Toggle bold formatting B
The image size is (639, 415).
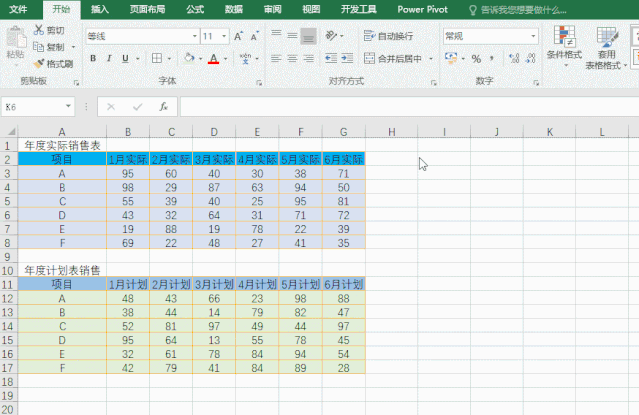pos(93,58)
